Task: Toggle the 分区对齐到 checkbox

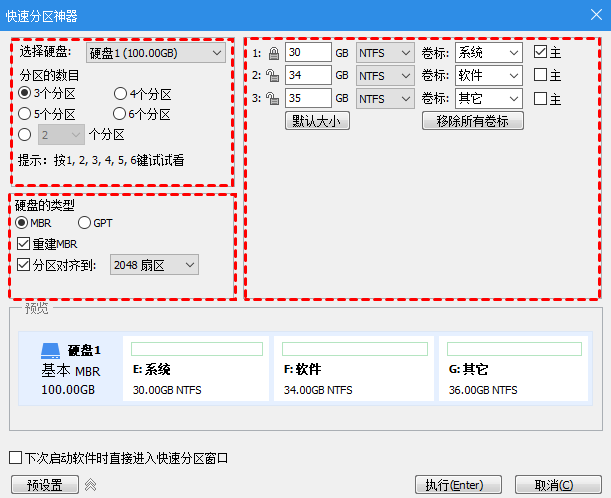Action: [x=23, y=265]
